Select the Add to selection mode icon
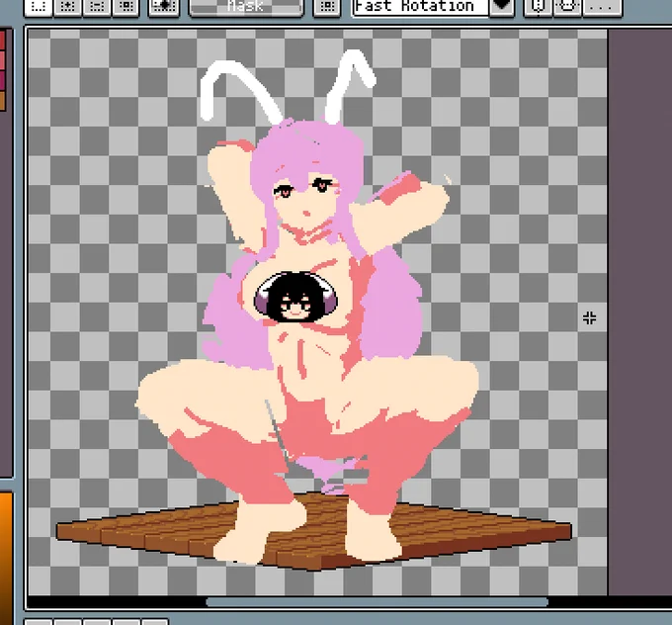The width and height of the screenshot is (672, 625). [68, 7]
